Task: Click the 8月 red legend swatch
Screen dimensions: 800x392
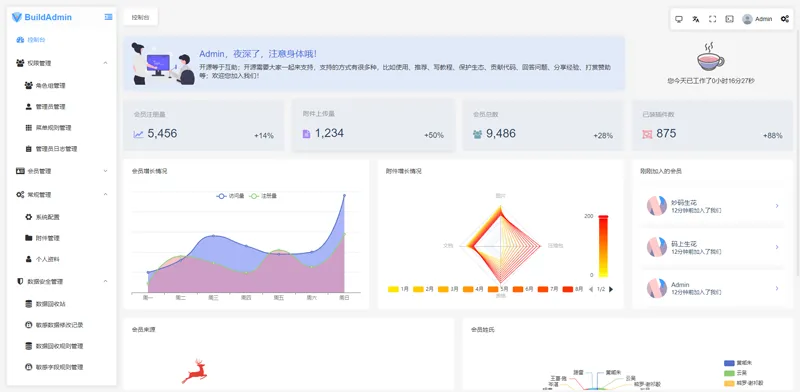Action: pyautogui.click(x=568, y=289)
